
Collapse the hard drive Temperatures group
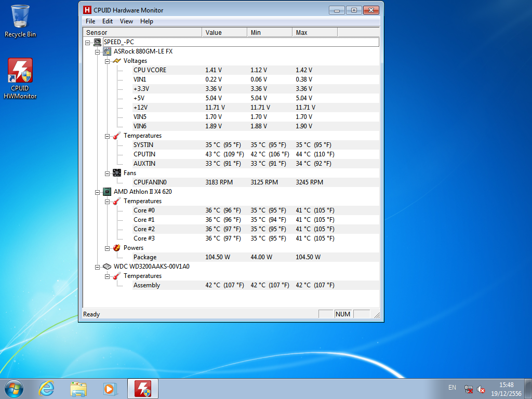(x=107, y=276)
